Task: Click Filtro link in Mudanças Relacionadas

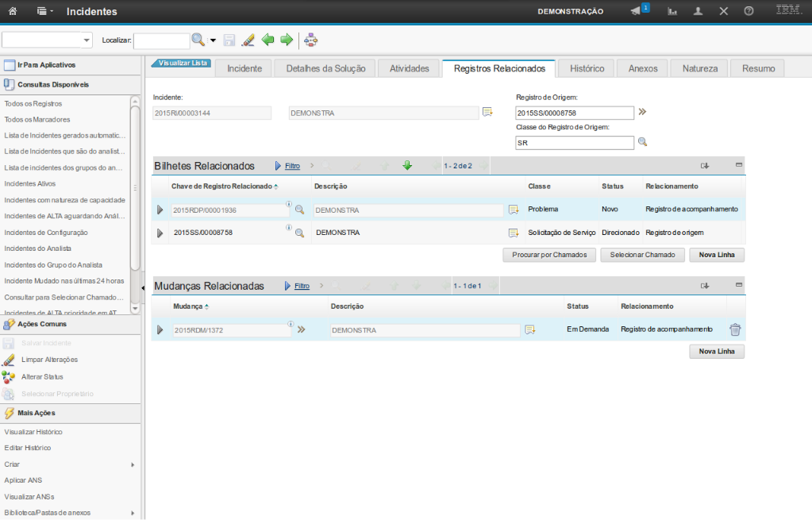Action: pyautogui.click(x=302, y=286)
